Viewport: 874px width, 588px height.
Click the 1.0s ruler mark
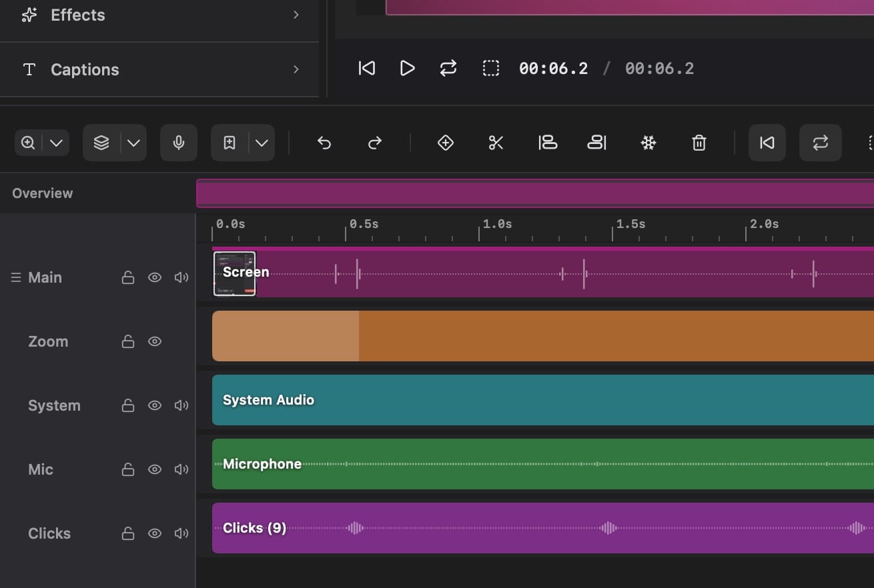[x=497, y=224]
